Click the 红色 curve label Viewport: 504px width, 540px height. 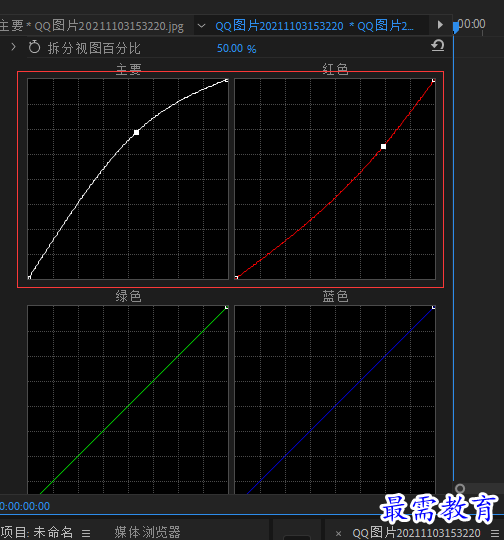coord(335,69)
